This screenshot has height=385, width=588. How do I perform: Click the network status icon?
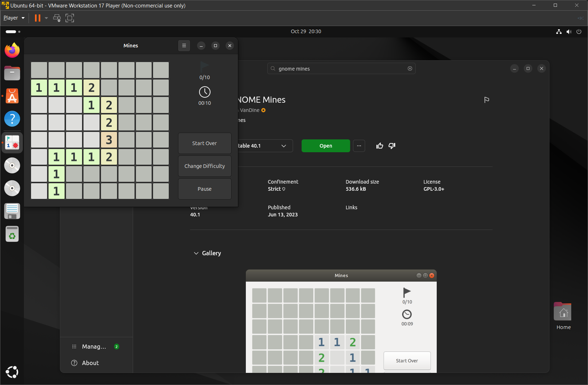coord(559,31)
